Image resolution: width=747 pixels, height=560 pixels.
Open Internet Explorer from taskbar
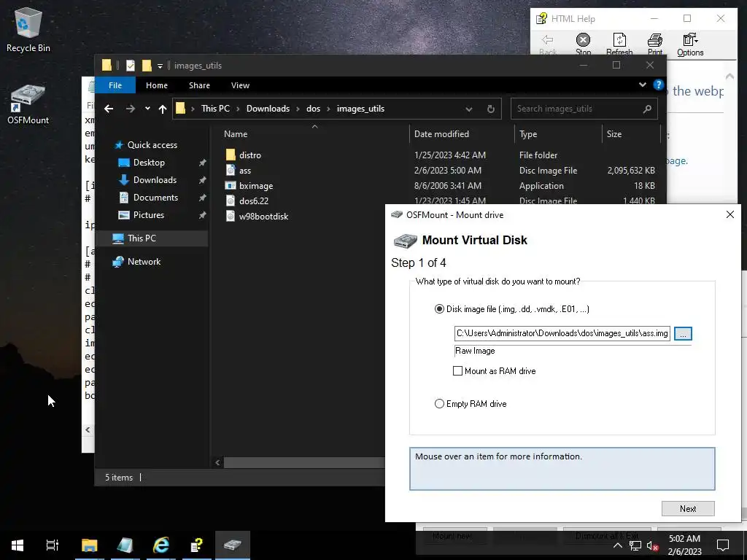click(x=161, y=545)
